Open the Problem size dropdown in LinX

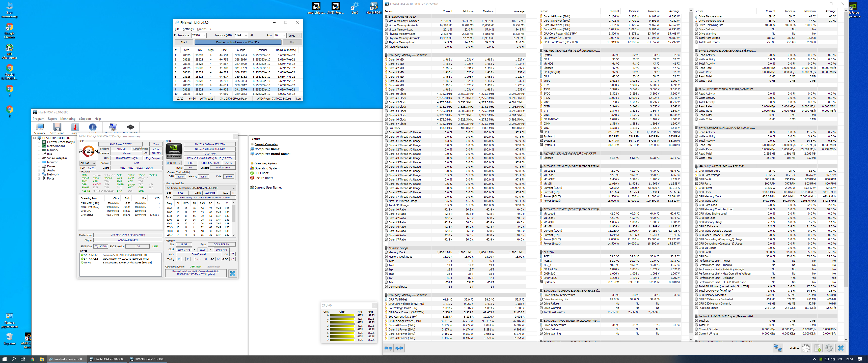pyautogui.click(x=204, y=35)
